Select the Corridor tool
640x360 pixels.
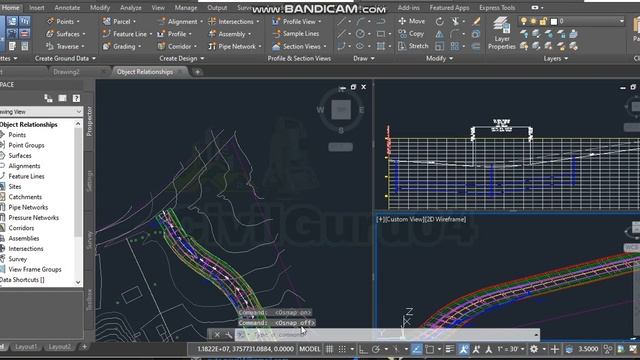coord(177,47)
